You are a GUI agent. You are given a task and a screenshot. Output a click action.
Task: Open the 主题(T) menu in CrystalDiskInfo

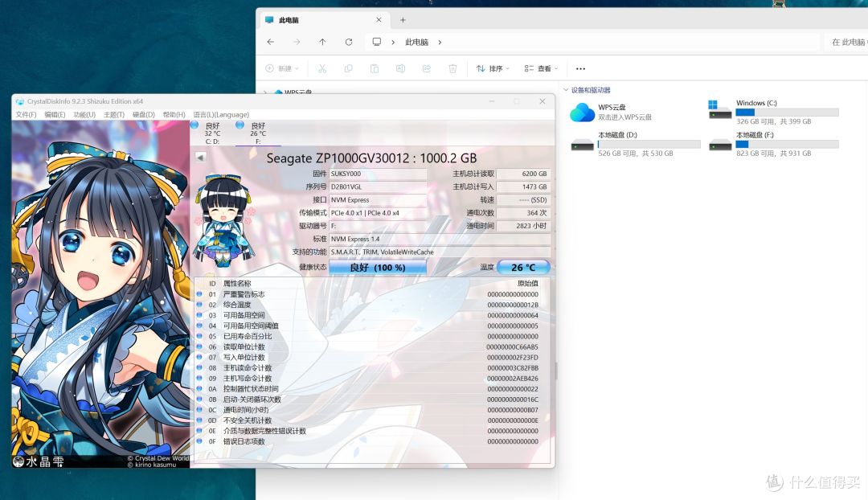tap(113, 115)
